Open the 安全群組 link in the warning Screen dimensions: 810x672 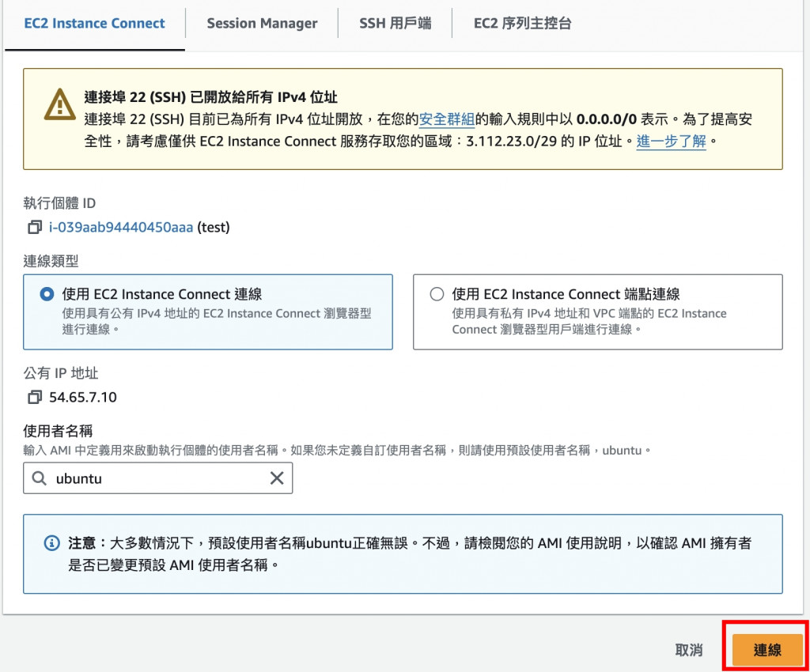(446, 119)
